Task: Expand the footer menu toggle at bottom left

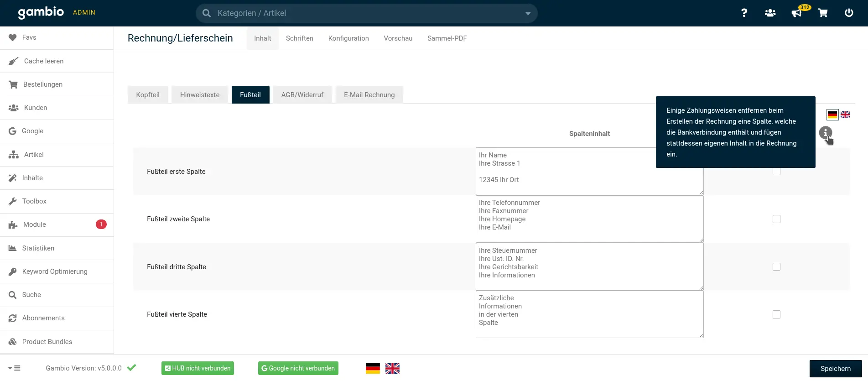Action: click(14, 368)
